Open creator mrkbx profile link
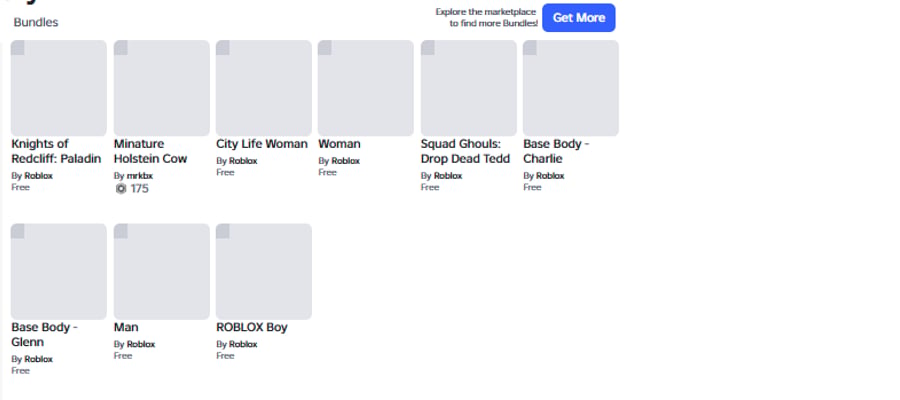The width and height of the screenshot is (900, 400). pos(139,176)
